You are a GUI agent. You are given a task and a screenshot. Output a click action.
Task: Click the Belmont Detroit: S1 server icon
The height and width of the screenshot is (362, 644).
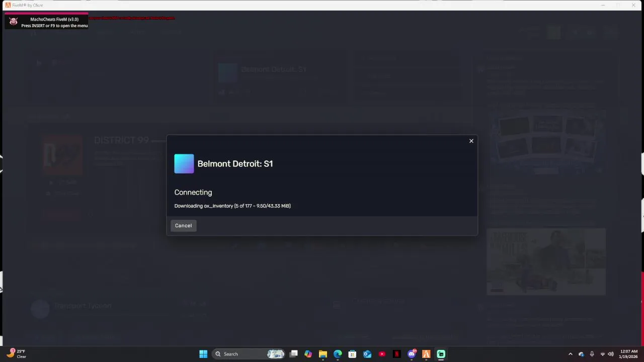[184, 164]
